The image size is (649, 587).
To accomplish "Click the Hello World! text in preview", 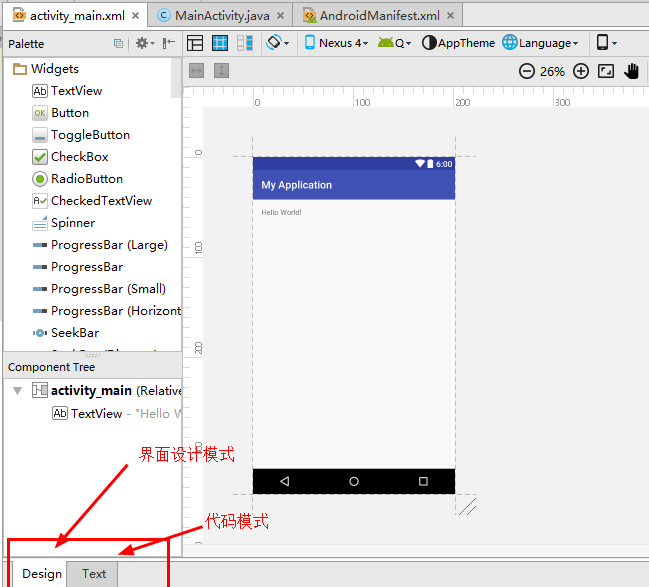I will coord(281,212).
